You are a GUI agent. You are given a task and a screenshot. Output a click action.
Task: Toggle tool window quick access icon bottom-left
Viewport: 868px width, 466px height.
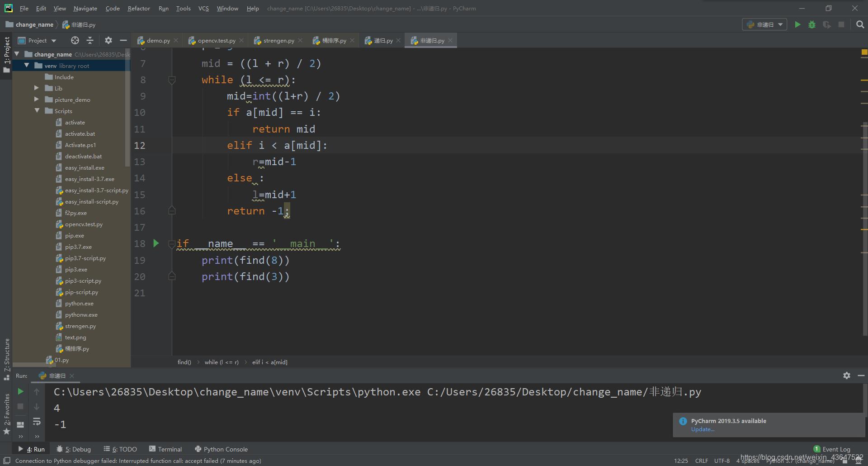(7, 461)
